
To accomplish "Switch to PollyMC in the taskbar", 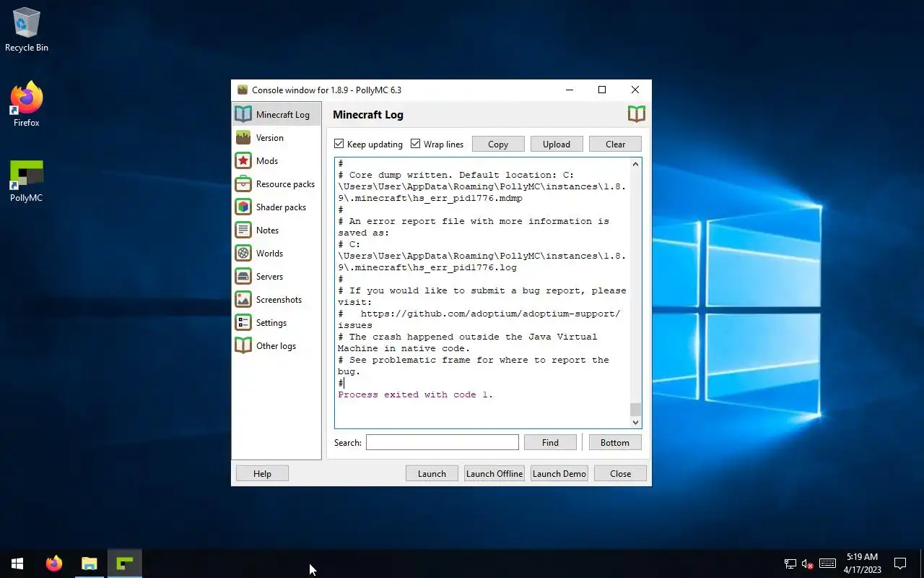I will point(124,564).
